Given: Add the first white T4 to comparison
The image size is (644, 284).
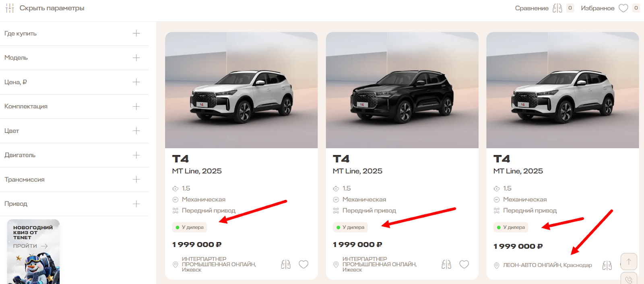Looking at the screenshot, I should (x=286, y=265).
